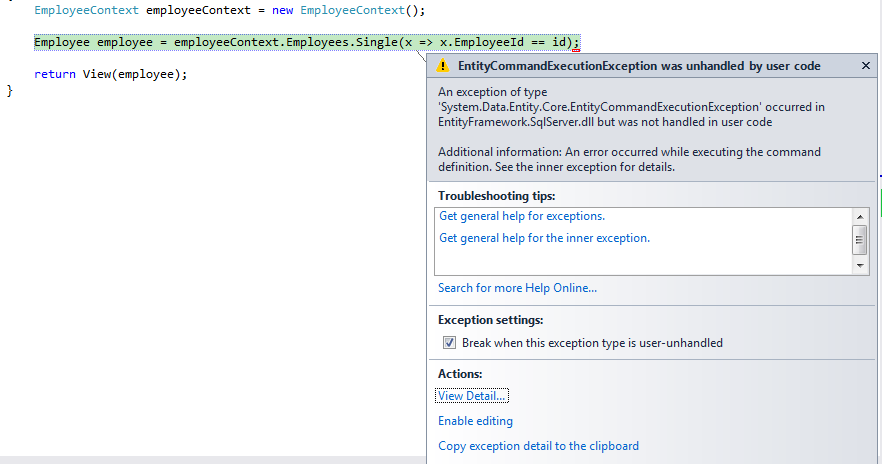Viewport: 882px width, 464px height.
Task: Open 'Get general help for the inner exception'
Action: click(x=544, y=238)
